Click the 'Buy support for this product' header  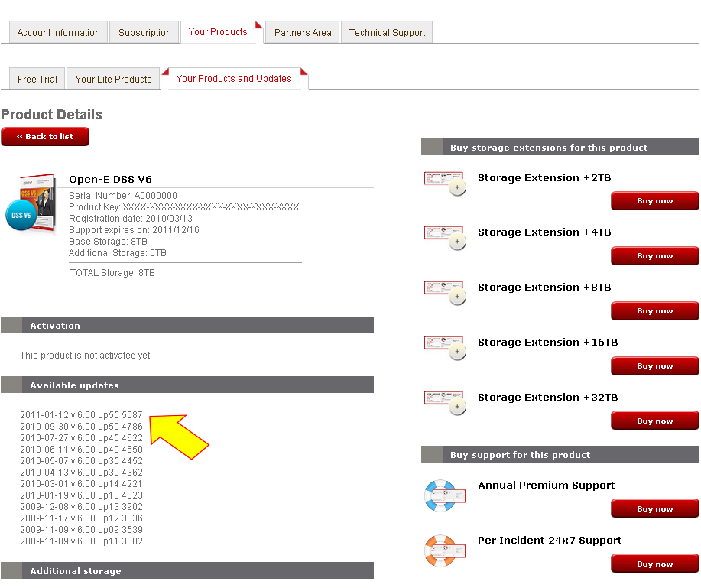point(560,455)
